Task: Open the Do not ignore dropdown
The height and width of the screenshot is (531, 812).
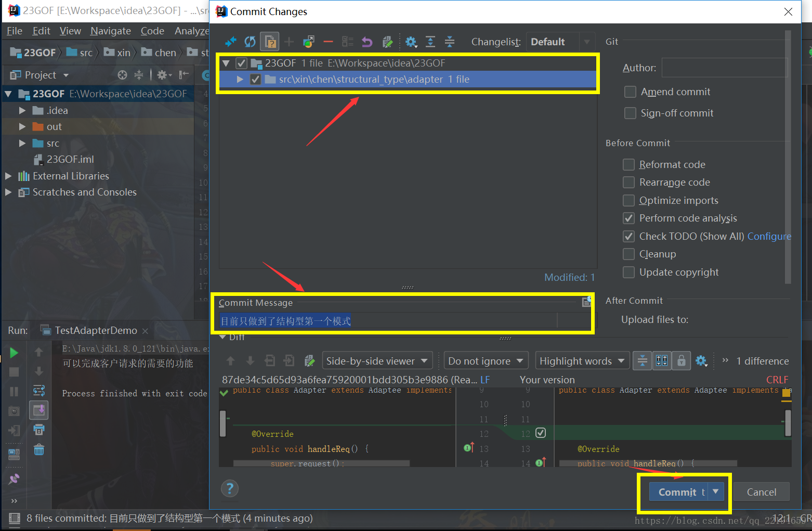Action: click(x=486, y=361)
